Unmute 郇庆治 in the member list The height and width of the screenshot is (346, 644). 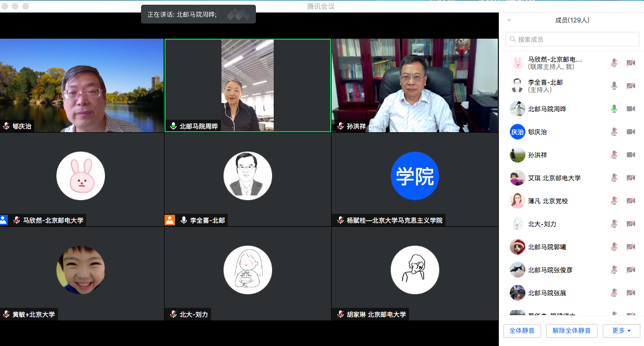click(x=614, y=132)
